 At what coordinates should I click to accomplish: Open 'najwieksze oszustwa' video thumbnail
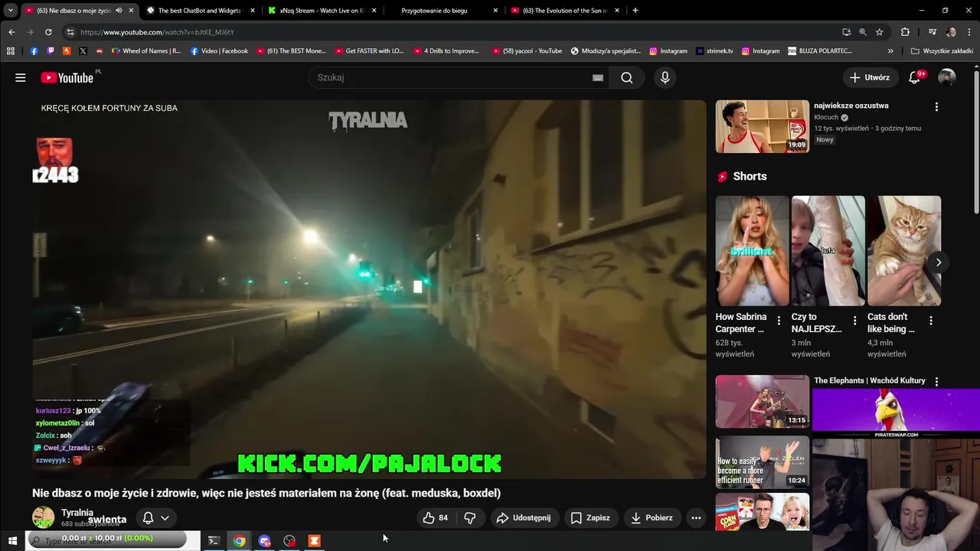click(x=762, y=126)
